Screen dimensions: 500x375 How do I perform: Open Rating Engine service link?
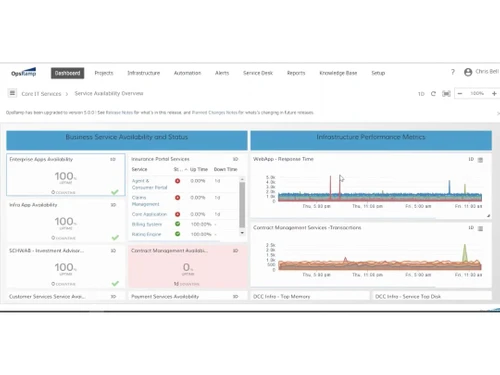click(x=146, y=234)
